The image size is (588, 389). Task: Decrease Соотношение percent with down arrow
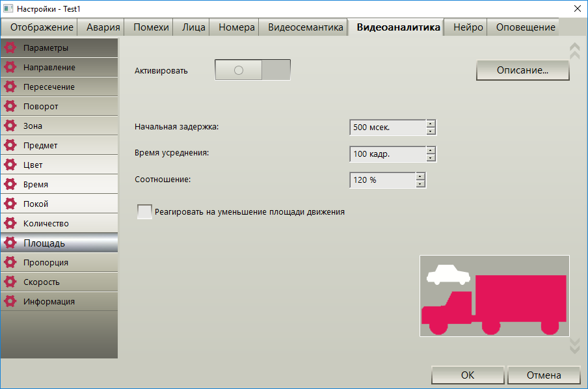pyautogui.click(x=420, y=184)
